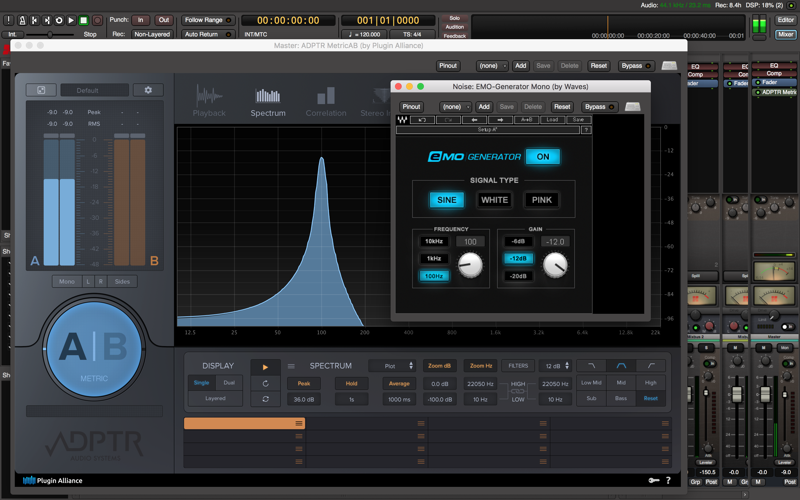This screenshot has width=800, height=500.
Task: Select the 10kHz frequency preset
Action: (x=434, y=241)
